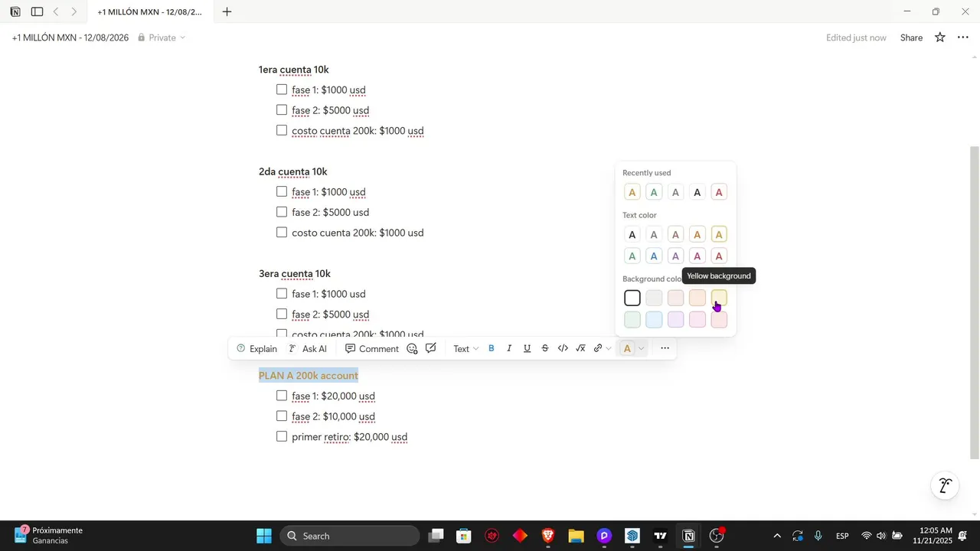Go forward with the right arrow

[x=73, y=12]
